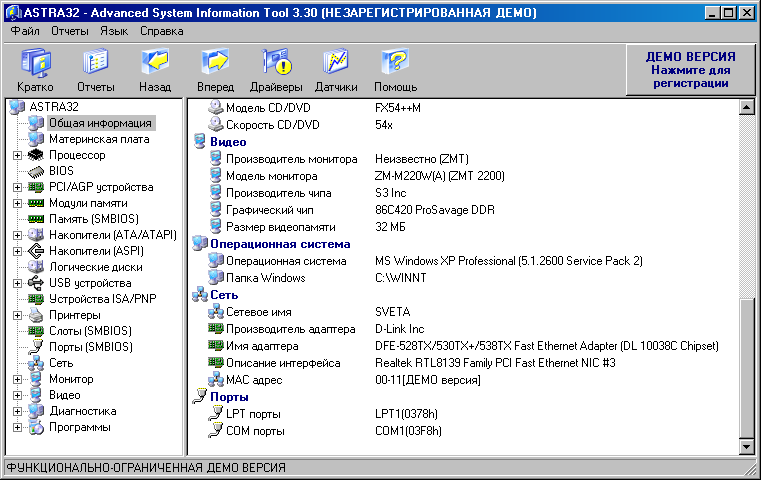The image size is (761, 480).
Task: Select the BIOS chip item in tree
Action: click(60, 171)
